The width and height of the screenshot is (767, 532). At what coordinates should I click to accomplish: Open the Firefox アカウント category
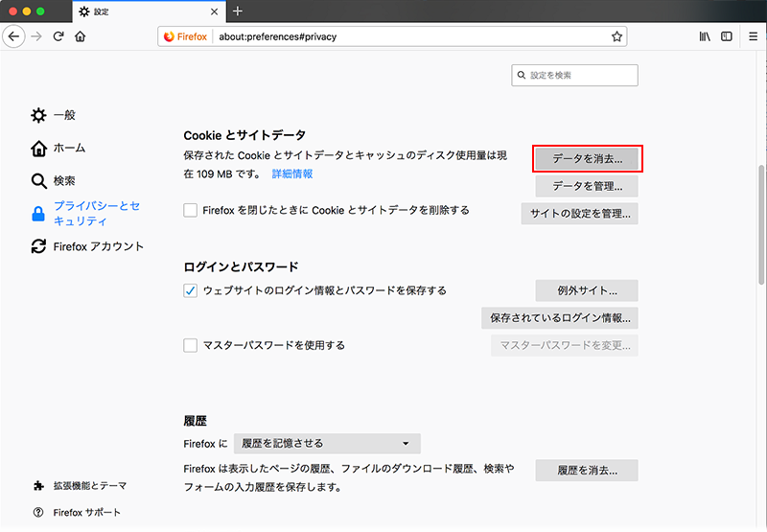coord(87,246)
